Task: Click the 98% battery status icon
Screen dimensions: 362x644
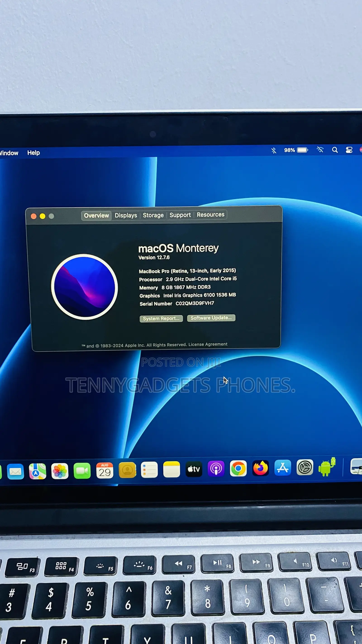Action: coord(296,150)
